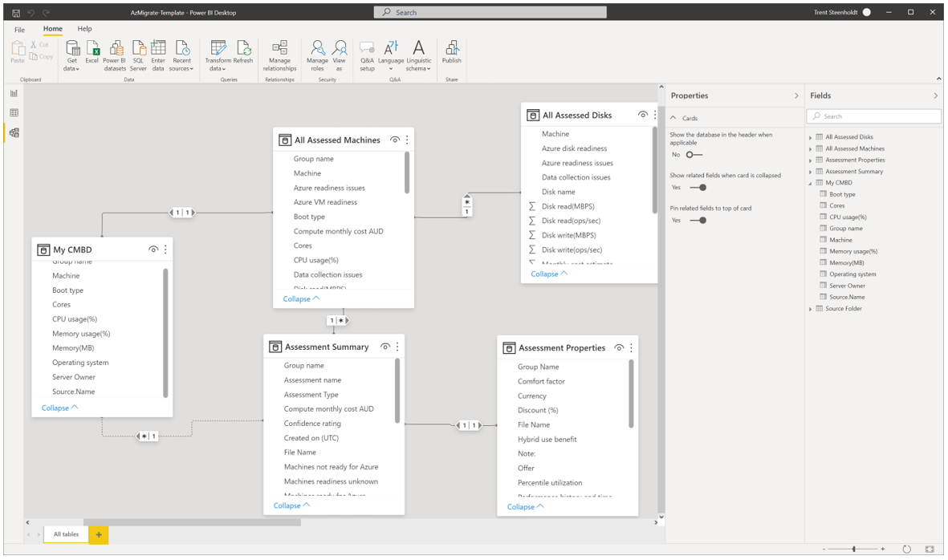Zoom in with the plus button
Image resolution: width=948 pixels, height=560 pixels.
pos(883,549)
